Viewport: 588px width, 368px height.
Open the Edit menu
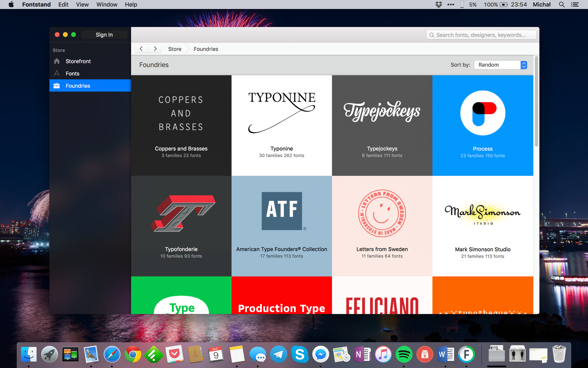[x=63, y=4]
